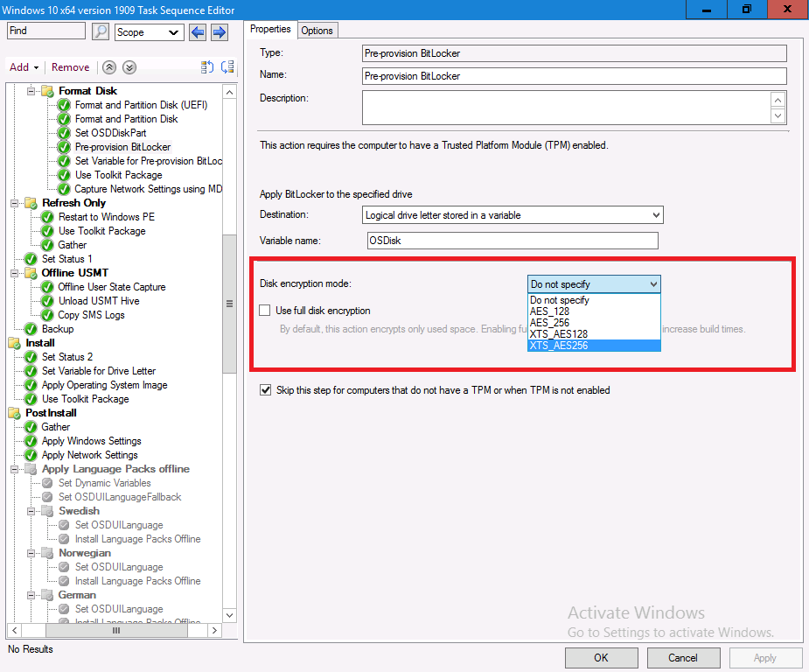Click green check beside Set OSDDiskPart
This screenshot has width=809, height=672.
[64, 133]
